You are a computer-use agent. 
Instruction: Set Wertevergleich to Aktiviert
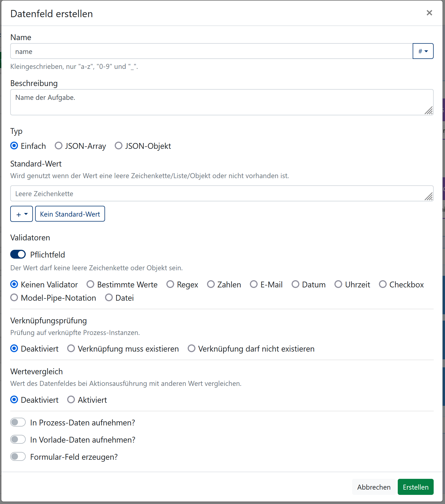(x=71, y=400)
